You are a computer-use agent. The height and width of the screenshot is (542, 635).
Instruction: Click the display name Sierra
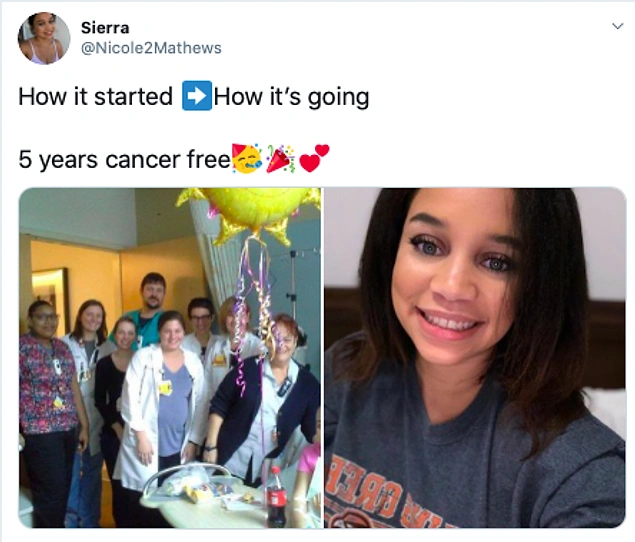(105, 28)
